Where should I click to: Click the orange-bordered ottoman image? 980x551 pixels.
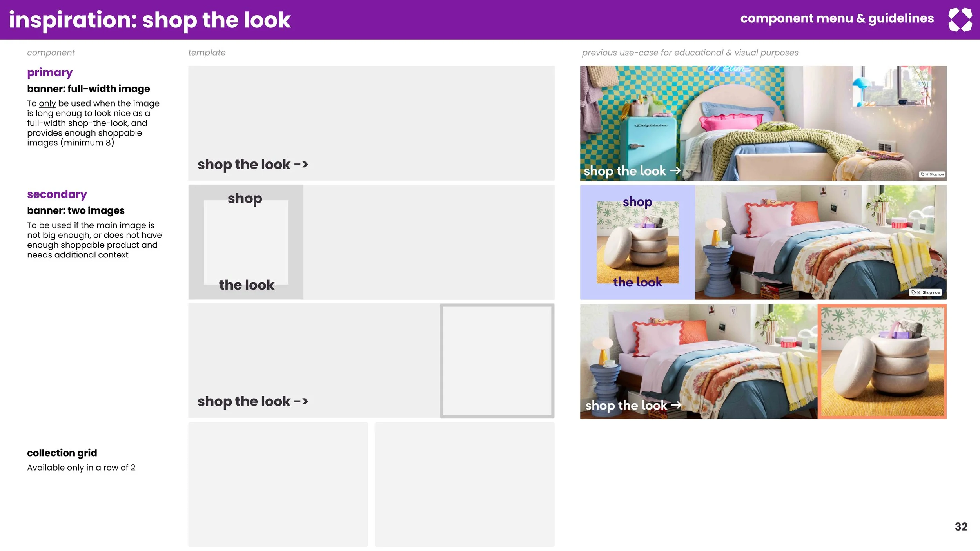[882, 361]
